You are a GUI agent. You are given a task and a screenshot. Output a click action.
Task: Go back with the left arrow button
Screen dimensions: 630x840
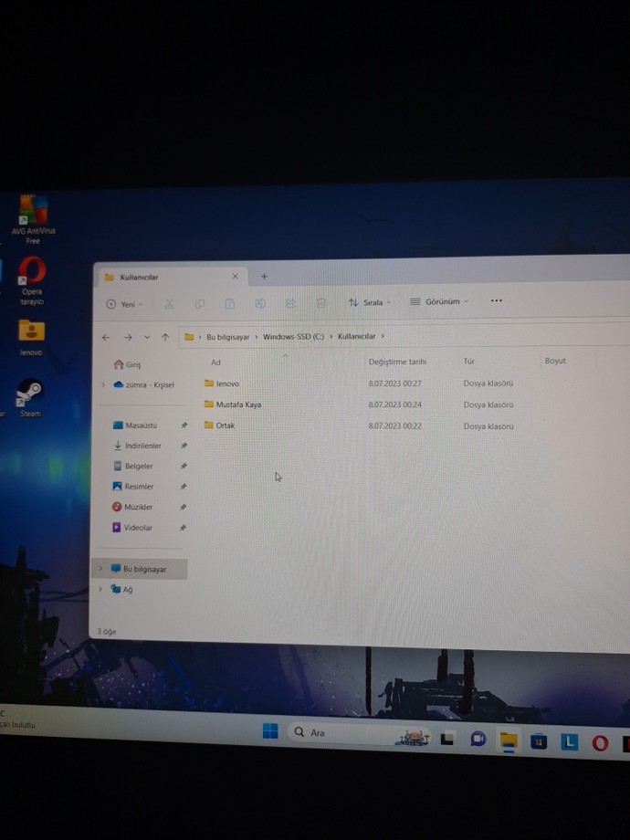point(106,338)
